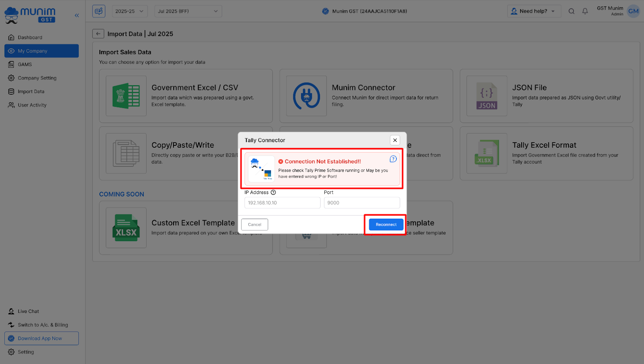Open the search icon in header
The image size is (644, 364).
coord(571,11)
